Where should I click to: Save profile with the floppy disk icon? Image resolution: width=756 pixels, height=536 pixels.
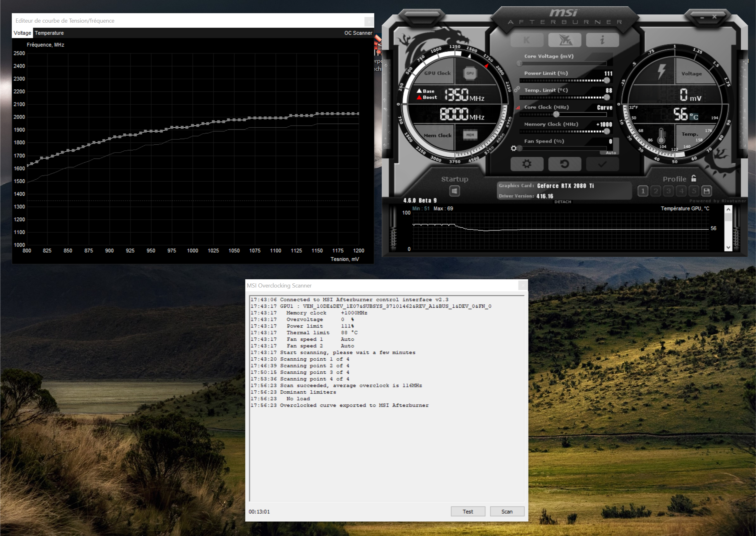[x=707, y=191]
